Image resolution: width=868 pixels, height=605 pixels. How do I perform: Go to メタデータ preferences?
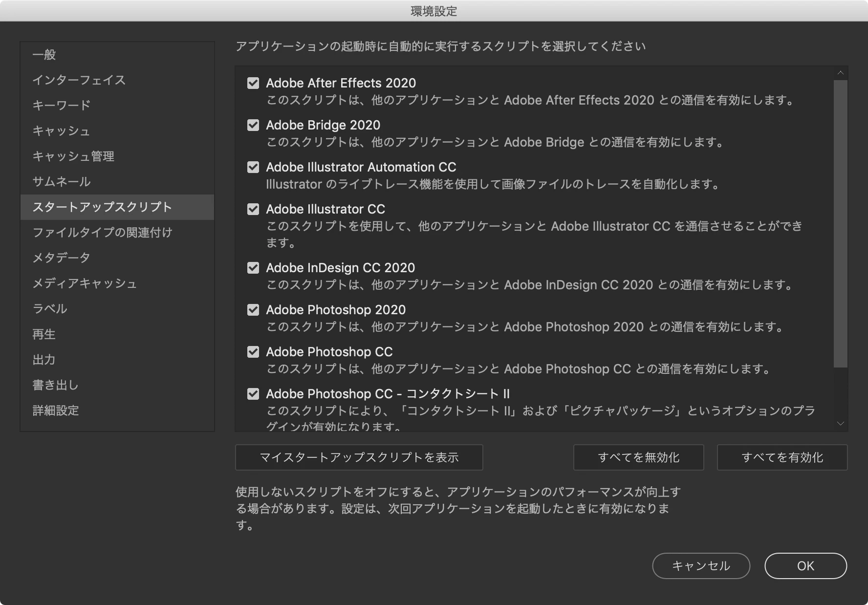click(x=117, y=258)
